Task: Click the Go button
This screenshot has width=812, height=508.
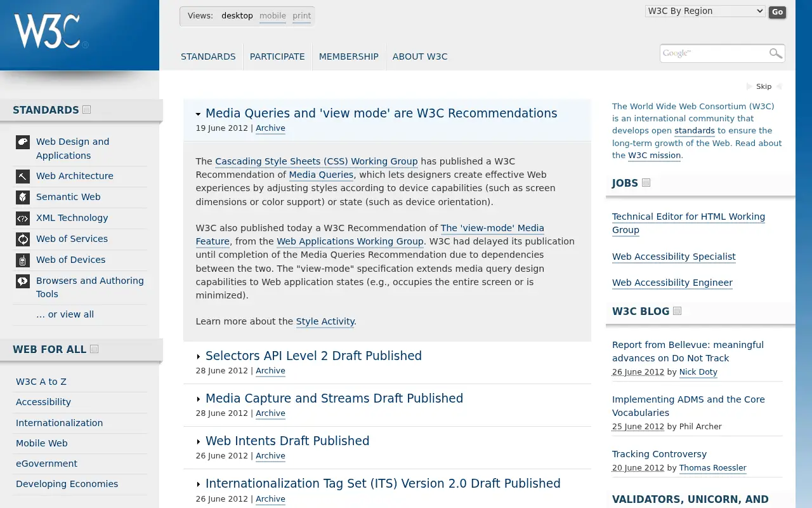Action: 777,12
